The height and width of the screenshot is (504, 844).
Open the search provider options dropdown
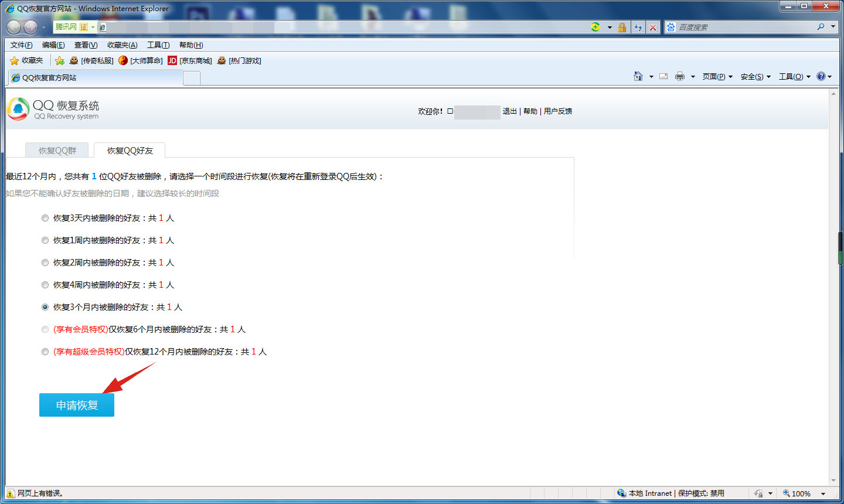click(833, 27)
